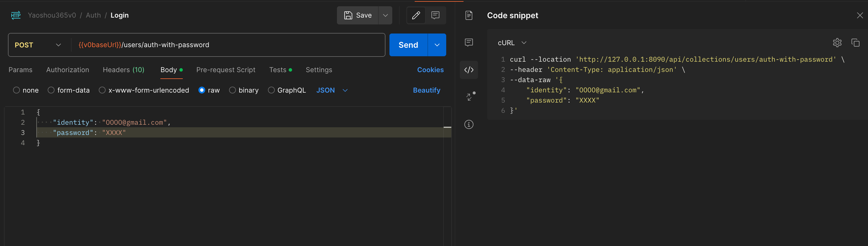868x246 pixels.
Task: Switch to the Authorization tab
Action: [68, 70]
